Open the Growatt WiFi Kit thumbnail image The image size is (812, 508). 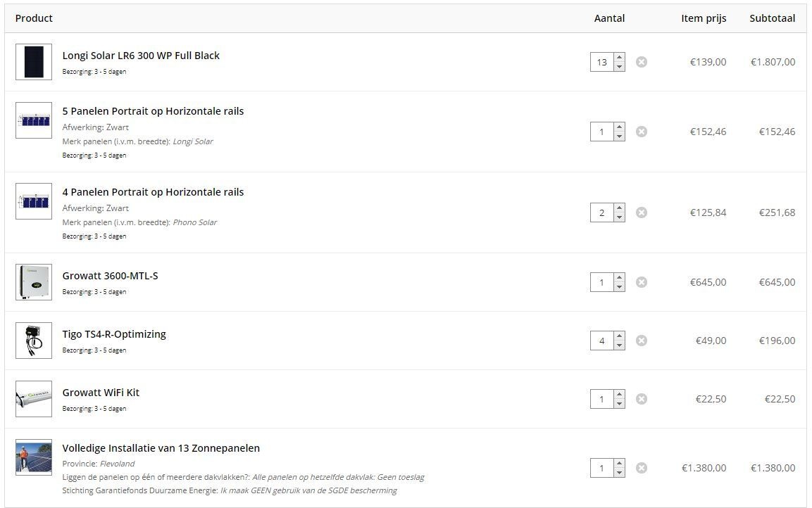click(34, 399)
